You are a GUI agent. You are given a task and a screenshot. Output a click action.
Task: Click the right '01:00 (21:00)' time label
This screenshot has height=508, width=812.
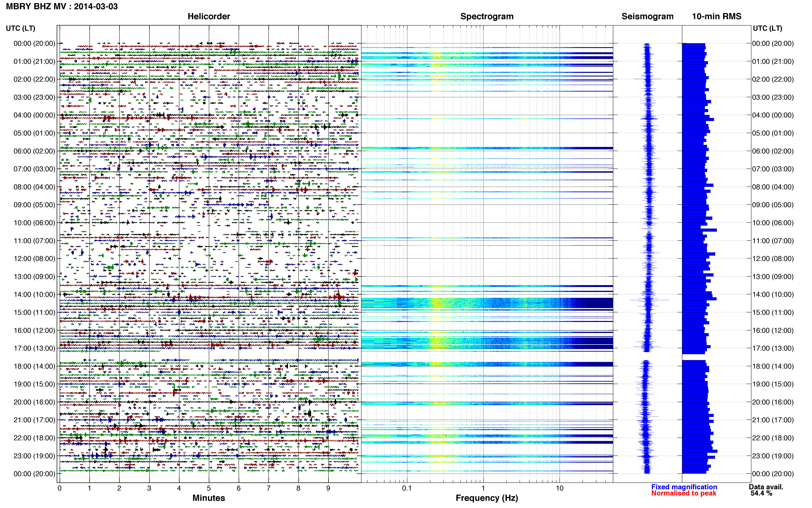[x=773, y=62]
